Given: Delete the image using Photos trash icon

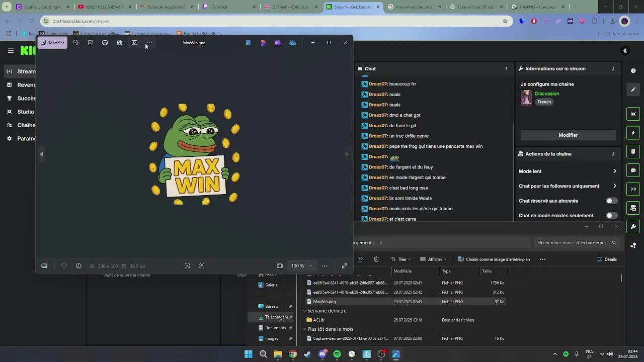Looking at the screenshot, I should pos(90,43).
